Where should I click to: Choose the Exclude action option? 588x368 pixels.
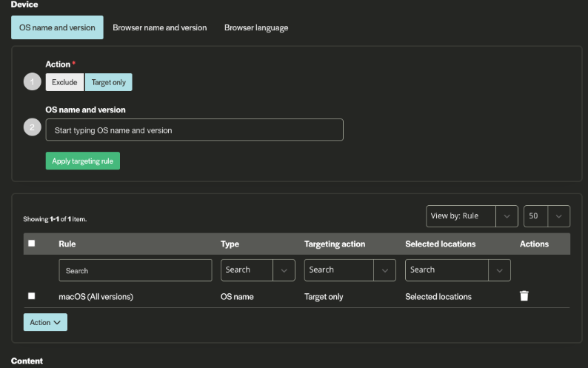64,82
